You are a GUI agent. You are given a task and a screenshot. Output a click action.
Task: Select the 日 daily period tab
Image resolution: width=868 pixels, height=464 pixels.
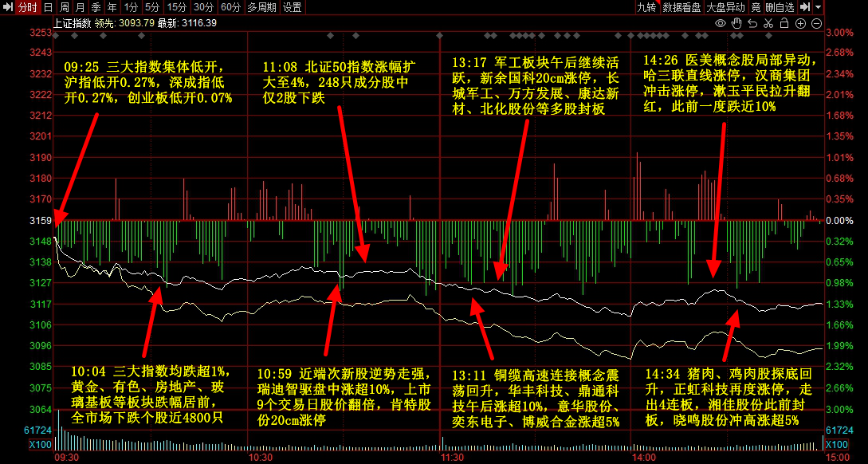48,7
